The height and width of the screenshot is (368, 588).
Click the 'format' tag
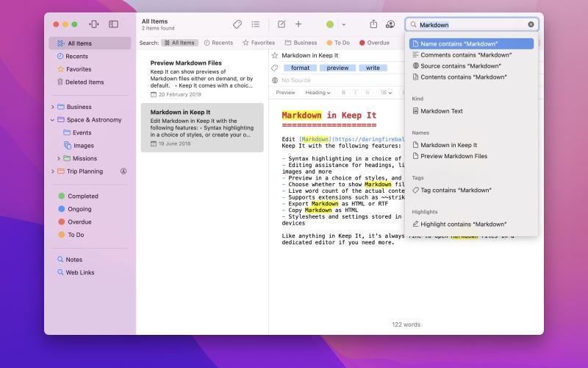tap(300, 68)
